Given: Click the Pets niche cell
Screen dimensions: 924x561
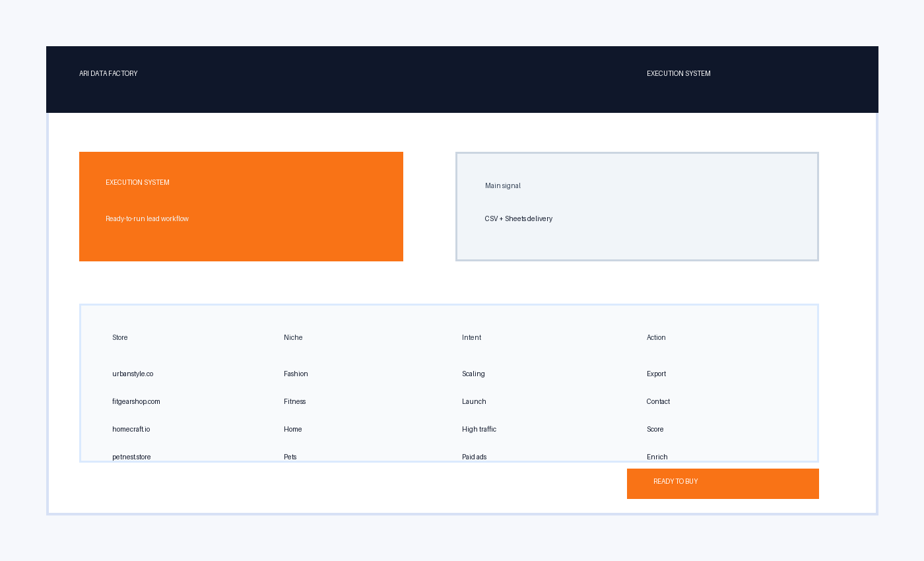Looking at the screenshot, I should pos(290,457).
